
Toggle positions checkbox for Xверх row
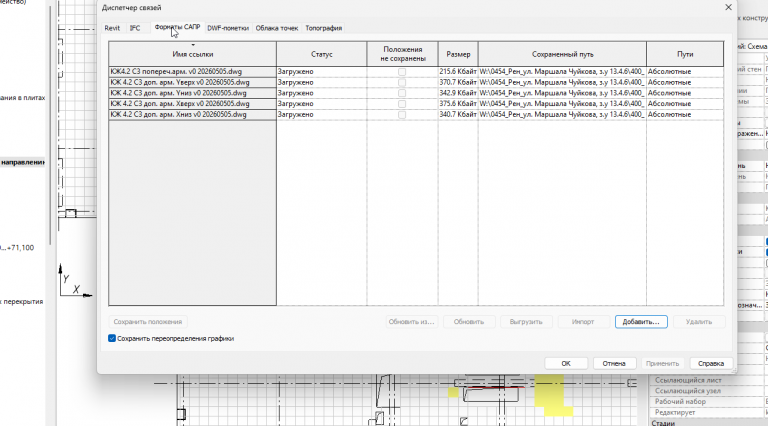pos(402,104)
